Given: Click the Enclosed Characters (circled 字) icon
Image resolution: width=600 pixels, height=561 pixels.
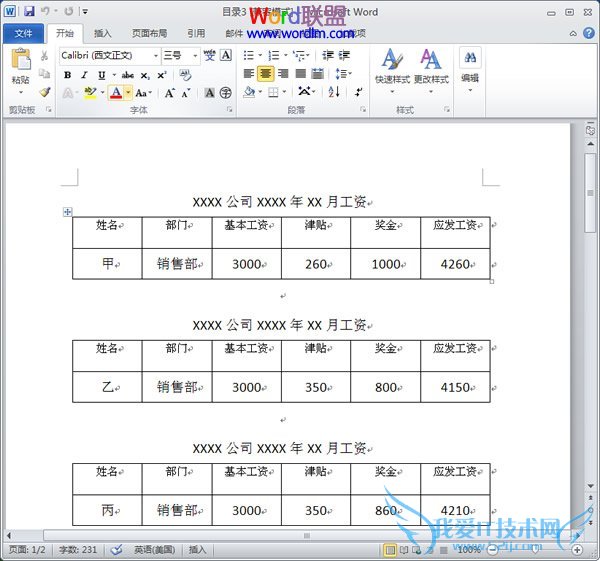Looking at the screenshot, I should tap(226, 93).
